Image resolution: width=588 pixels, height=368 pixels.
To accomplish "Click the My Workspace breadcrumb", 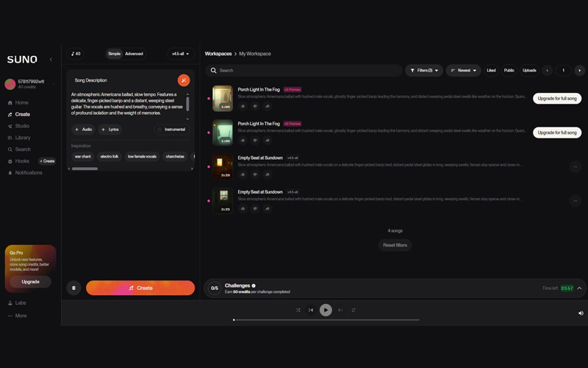I will pyautogui.click(x=255, y=54).
